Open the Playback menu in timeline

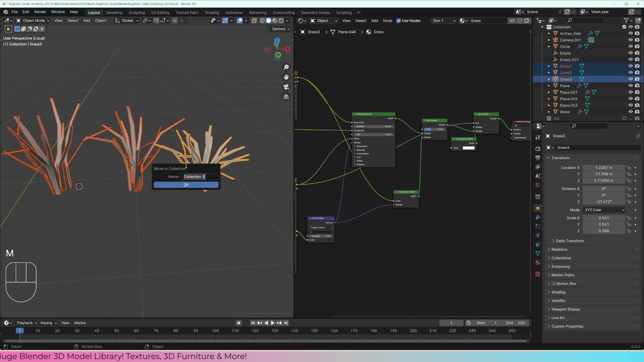(26, 323)
